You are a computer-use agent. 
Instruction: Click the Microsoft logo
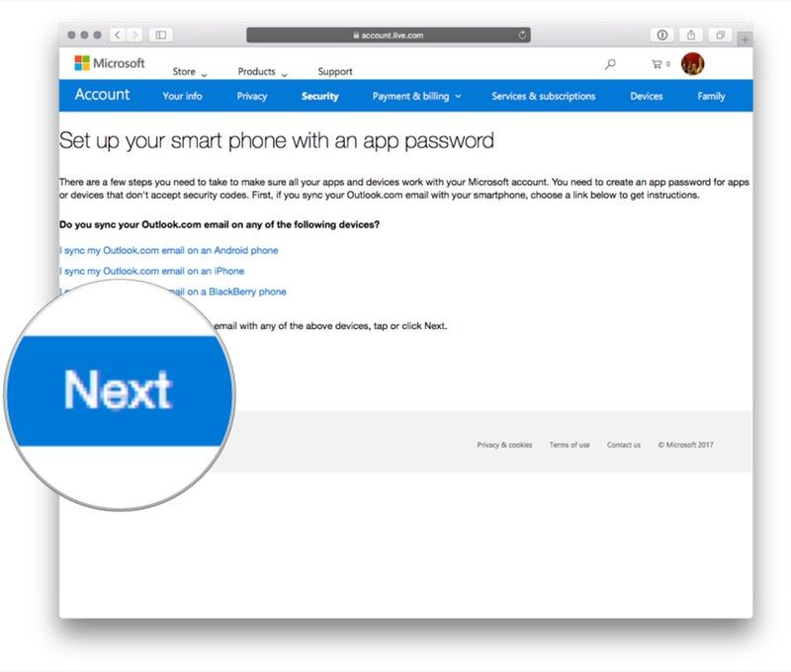109,63
